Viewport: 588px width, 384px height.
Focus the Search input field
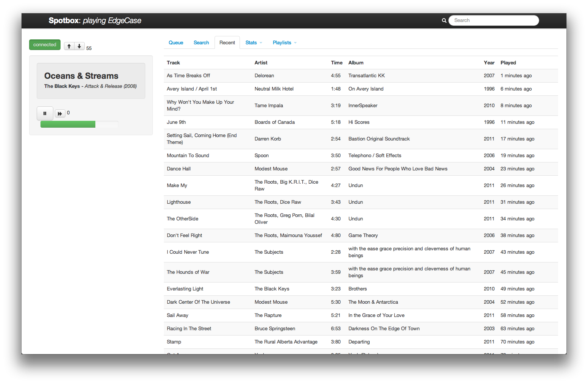tap(494, 20)
